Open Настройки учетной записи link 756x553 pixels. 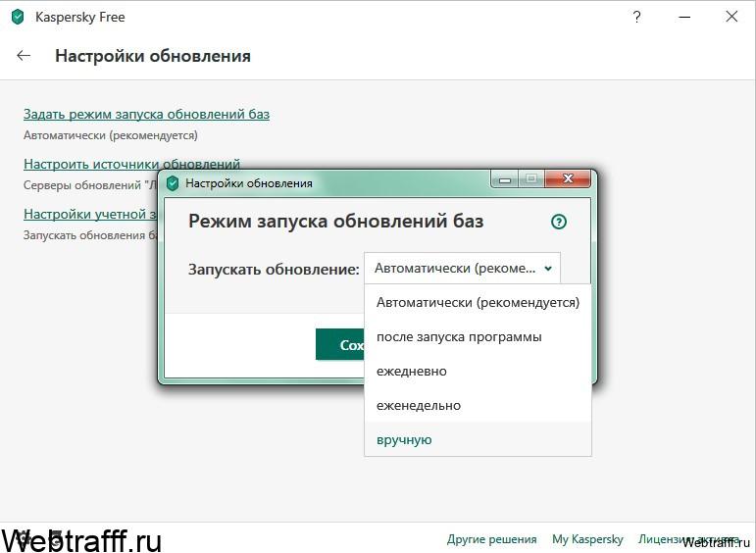coord(90,214)
